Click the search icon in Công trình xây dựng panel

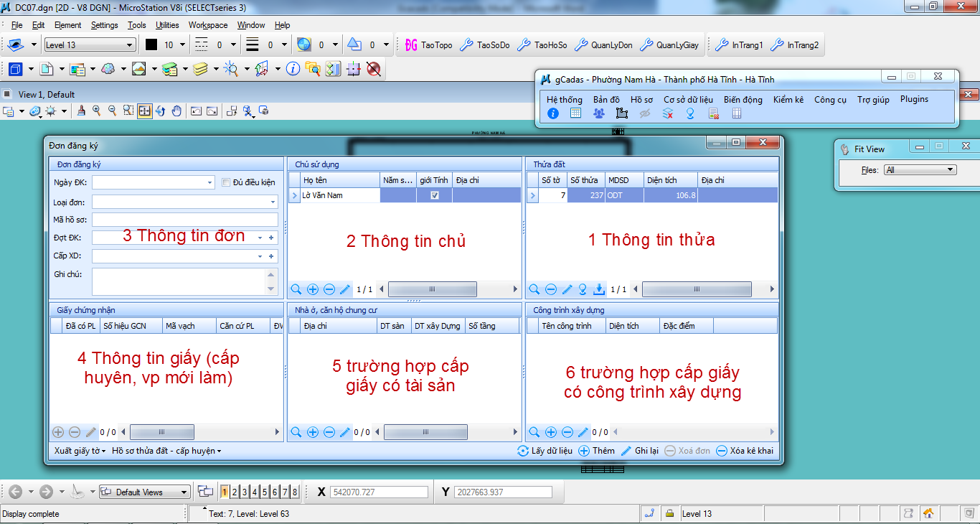534,432
